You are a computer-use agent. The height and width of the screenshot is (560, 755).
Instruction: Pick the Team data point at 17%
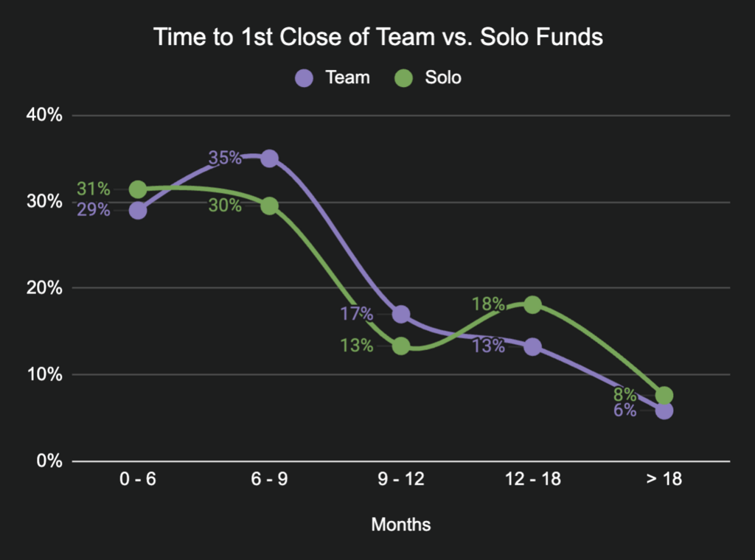tap(401, 315)
